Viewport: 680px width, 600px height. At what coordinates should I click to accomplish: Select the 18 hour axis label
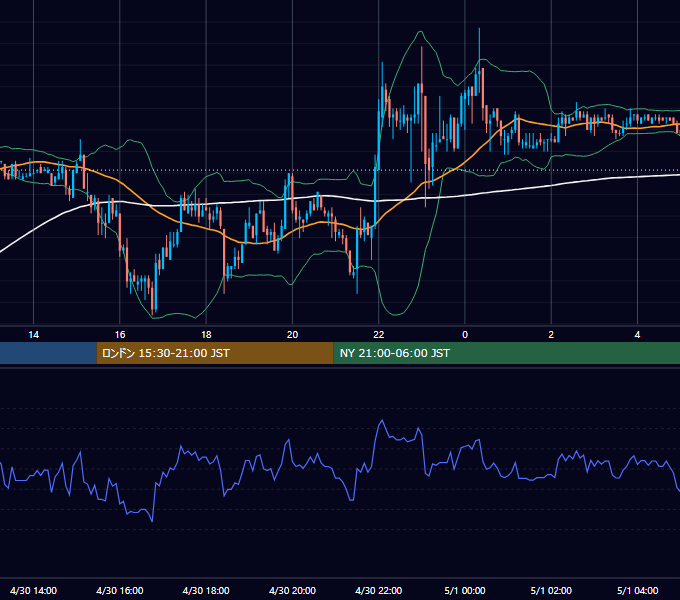point(206,335)
